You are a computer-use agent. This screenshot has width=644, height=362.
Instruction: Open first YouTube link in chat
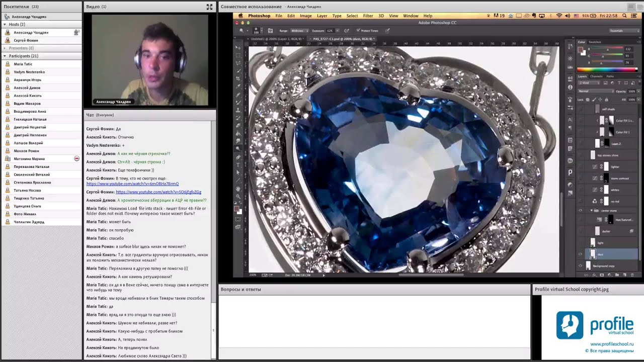click(132, 184)
